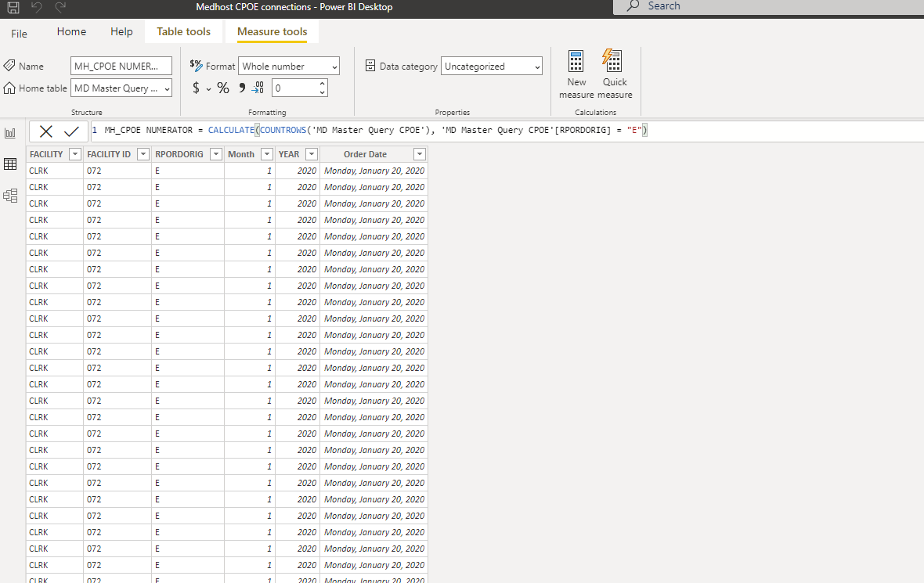Viewport: 924px width, 583px height.
Task: Increase decimal places with up stepper
Action: 323,84
